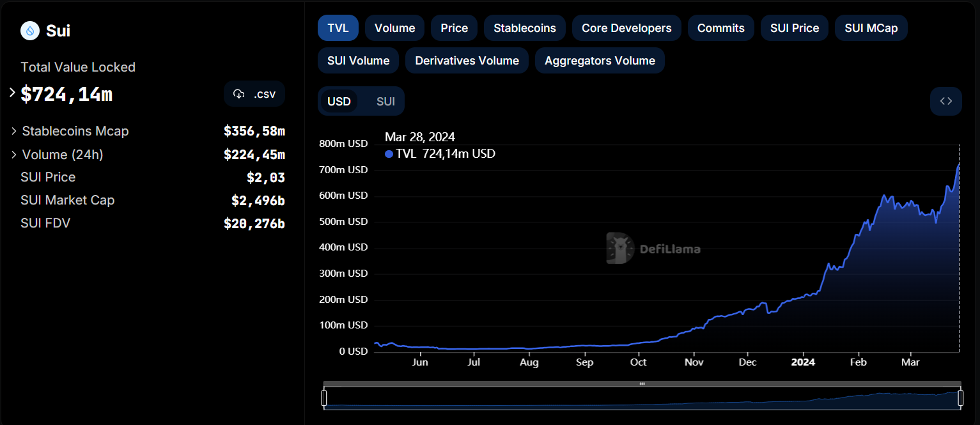Turn on the Stablecoins metric
Viewport: 980px width, 425px height.
coord(525,28)
